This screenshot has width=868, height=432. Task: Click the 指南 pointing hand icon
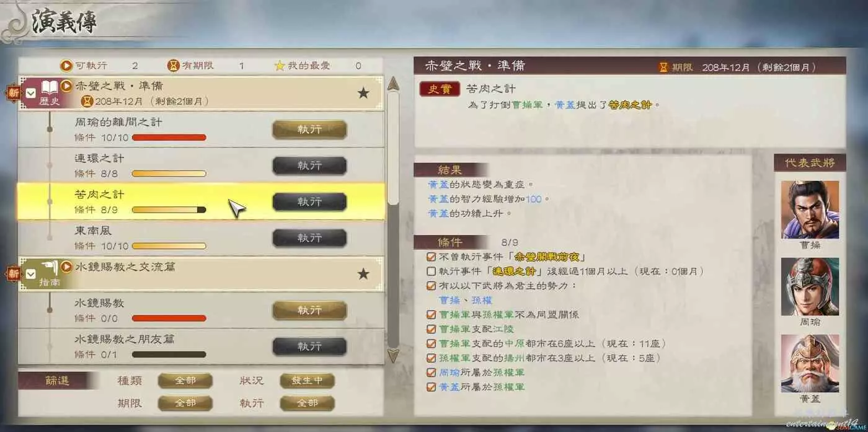[50, 268]
